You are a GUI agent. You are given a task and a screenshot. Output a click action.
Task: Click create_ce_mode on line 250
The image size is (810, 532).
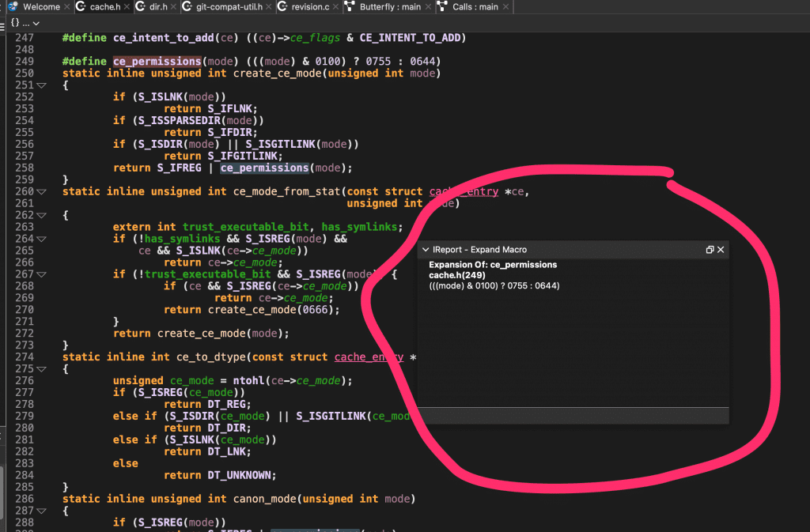tap(278, 74)
